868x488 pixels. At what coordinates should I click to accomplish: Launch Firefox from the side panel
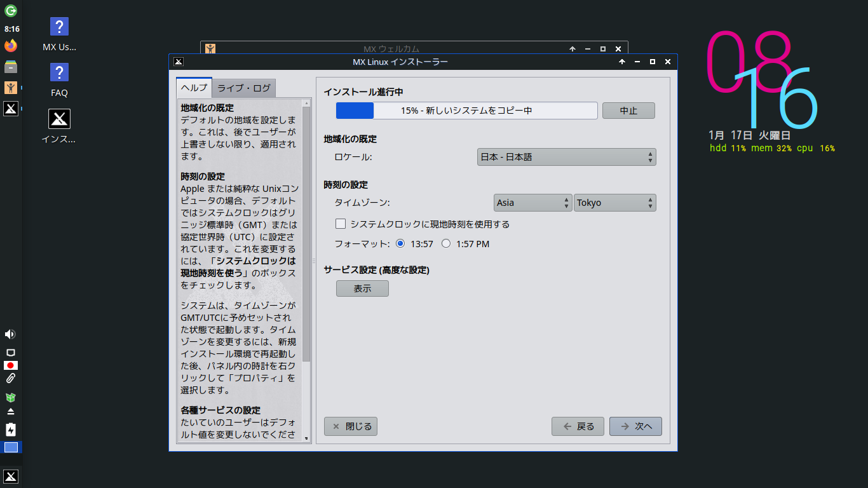point(11,46)
